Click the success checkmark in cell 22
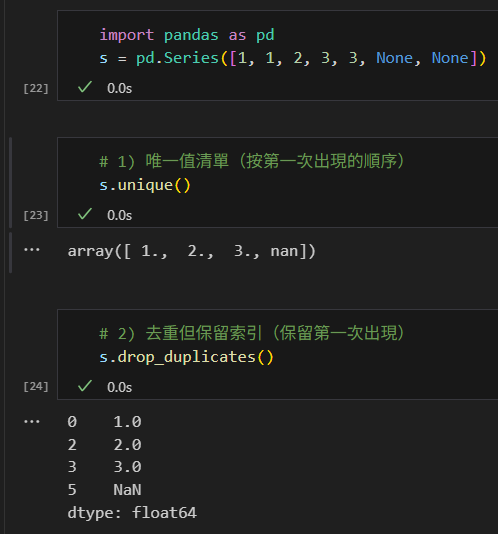This screenshot has height=534, width=498. [x=85, y=87]
